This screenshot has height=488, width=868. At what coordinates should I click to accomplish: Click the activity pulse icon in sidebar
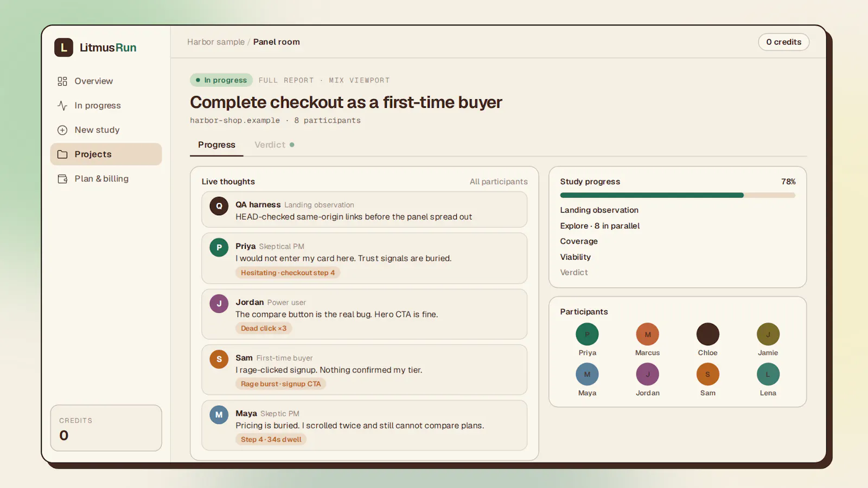[x=62, y=106]
